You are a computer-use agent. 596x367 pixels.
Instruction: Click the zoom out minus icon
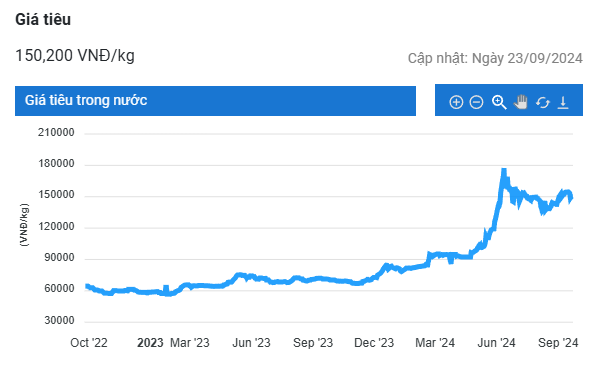click(476, 102)
